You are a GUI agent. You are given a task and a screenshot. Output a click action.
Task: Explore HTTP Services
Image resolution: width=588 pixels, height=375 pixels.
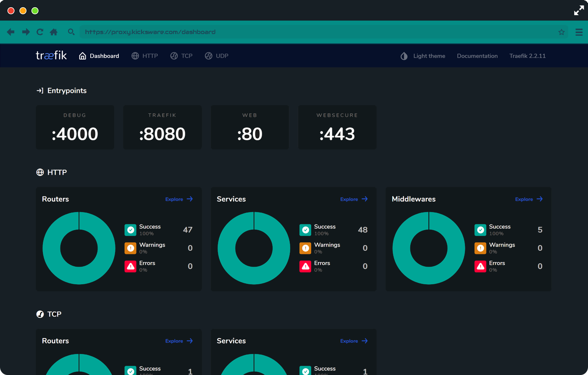coord(354,199)
